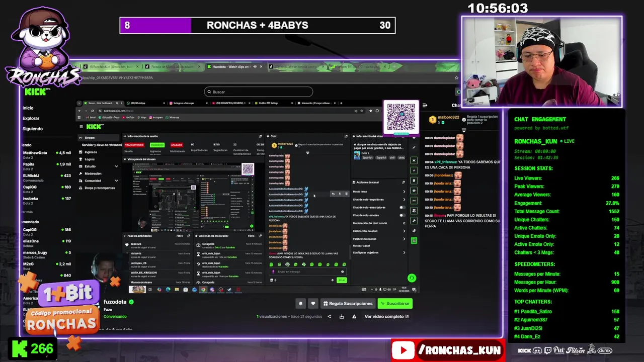Click the wrench icon in the dashboard's right rail
The width and height of the screenshot is (644, 362).
[414, 221]
